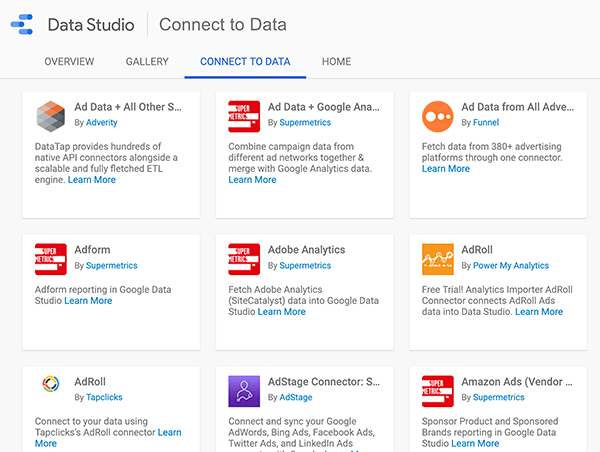Click AdRoll title on Power My Analytics card
The image size is (600, 452).
pos(477,250)
